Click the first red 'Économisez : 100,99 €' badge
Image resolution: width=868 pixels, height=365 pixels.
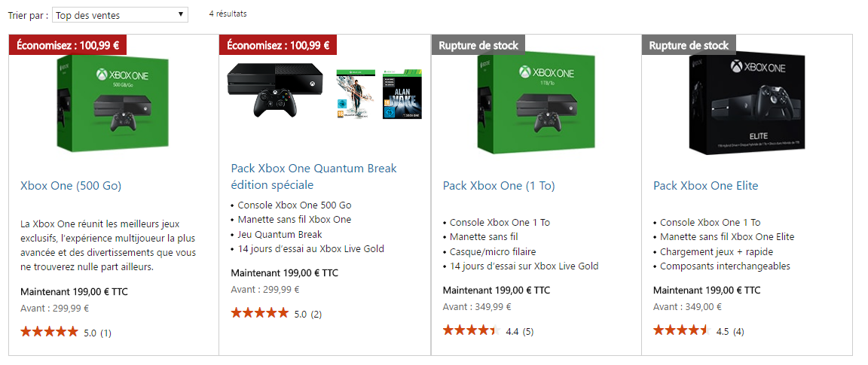pyautogui.click(x=68, y=45)
